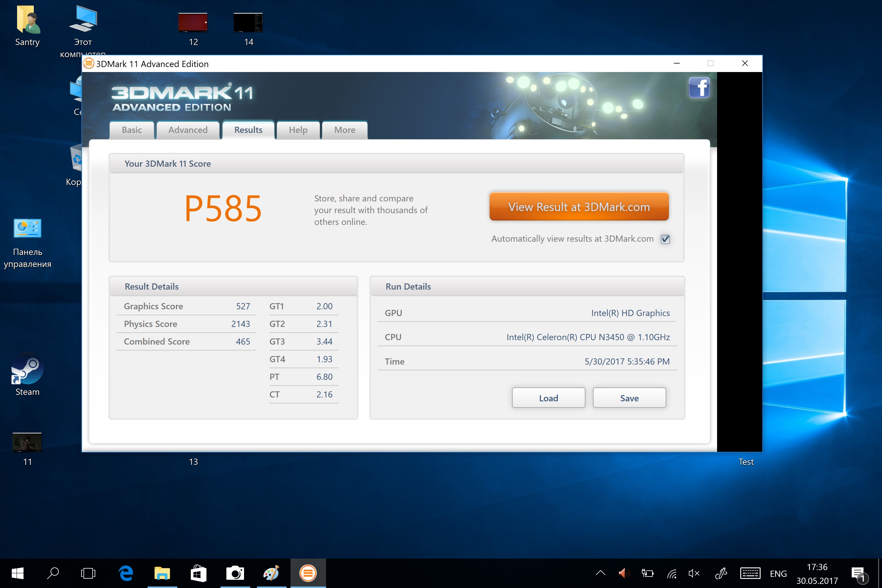Switch to the Basic tab
Screen dimensions: 882x588
click(132, 130)
